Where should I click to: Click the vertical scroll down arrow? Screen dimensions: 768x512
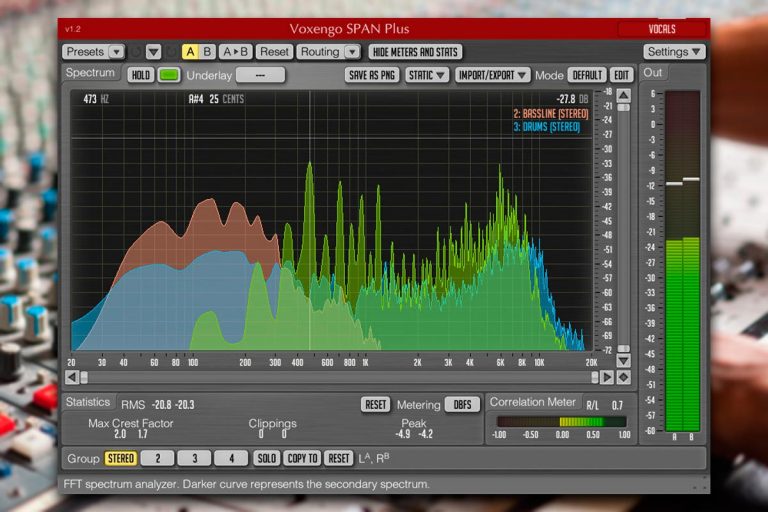[623, 361]
